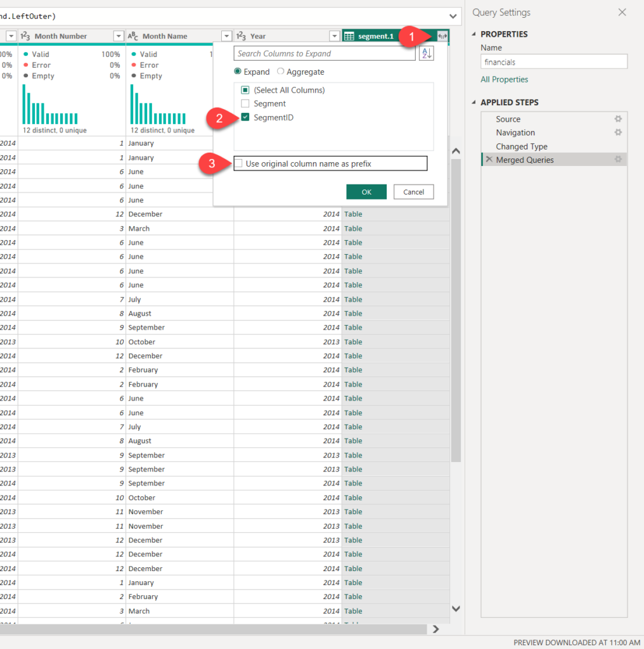
Task: Click the preview downloaded status text
Action: coord(577,643)
